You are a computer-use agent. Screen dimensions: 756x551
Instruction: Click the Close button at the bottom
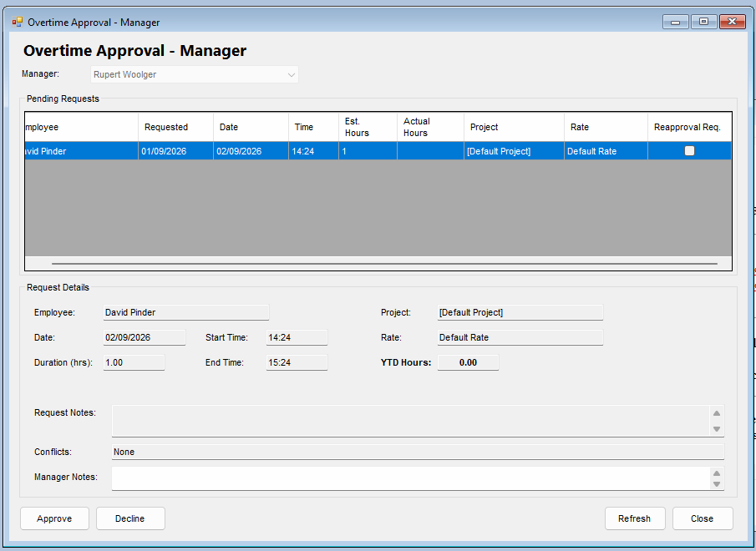coord(702,518)
